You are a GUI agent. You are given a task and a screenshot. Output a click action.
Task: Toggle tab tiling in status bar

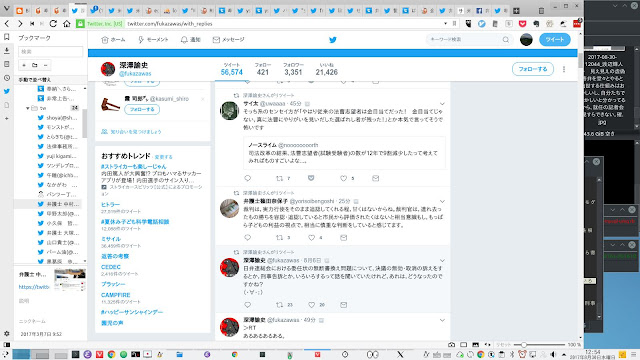click(464, 344)
